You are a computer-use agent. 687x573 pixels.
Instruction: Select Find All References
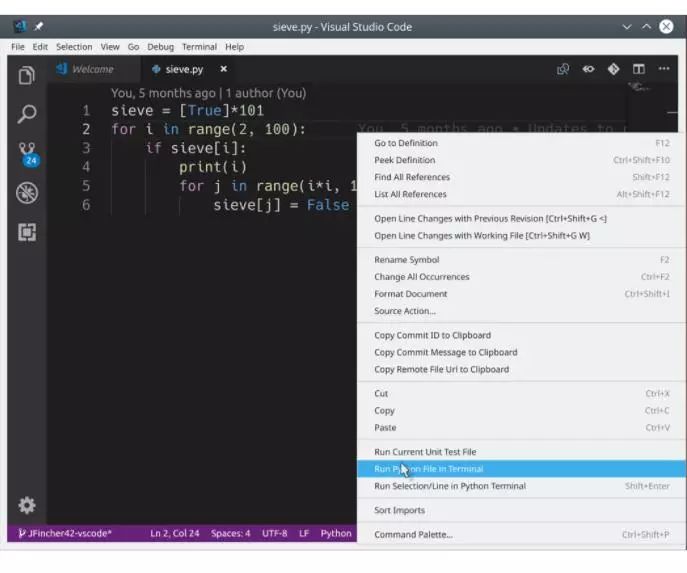point(521,177)
